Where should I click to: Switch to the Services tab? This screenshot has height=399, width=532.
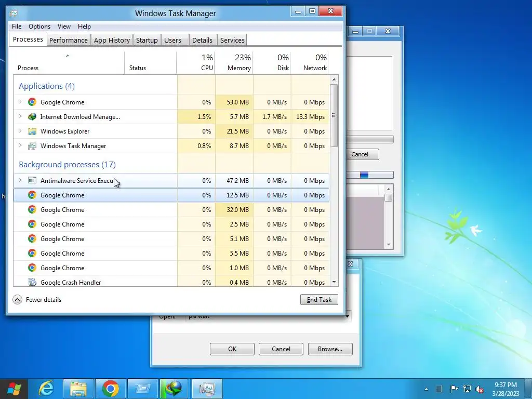(232, 40)
